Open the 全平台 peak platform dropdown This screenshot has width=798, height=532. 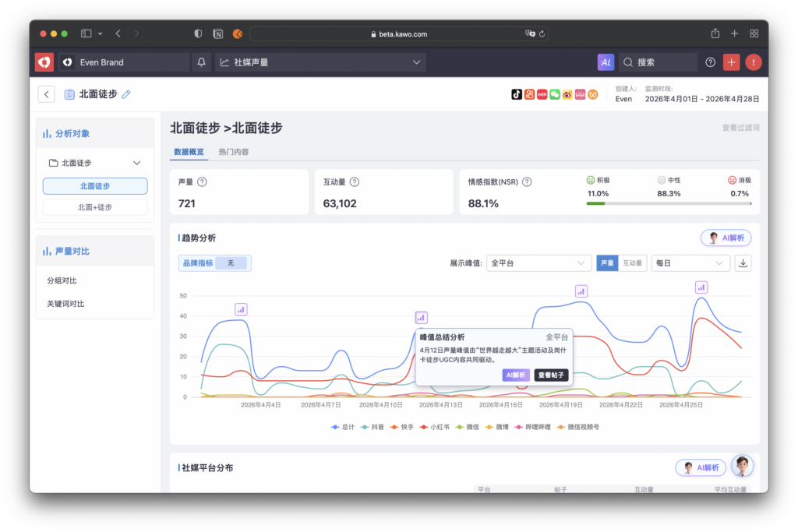[538, 263]
